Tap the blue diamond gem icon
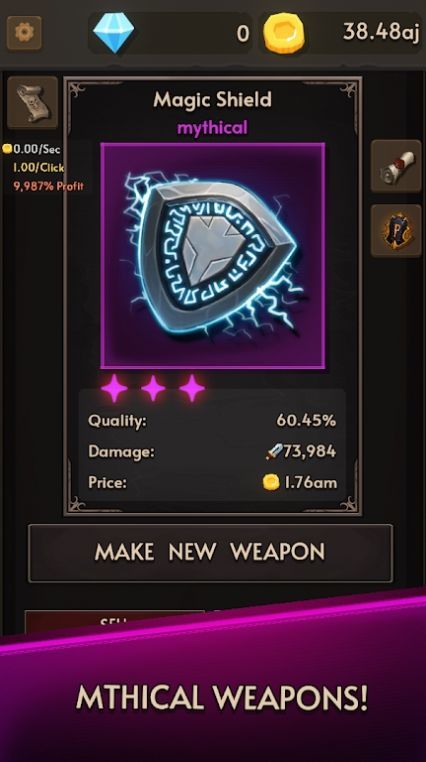426x762 pixels. tap(113, 33)
